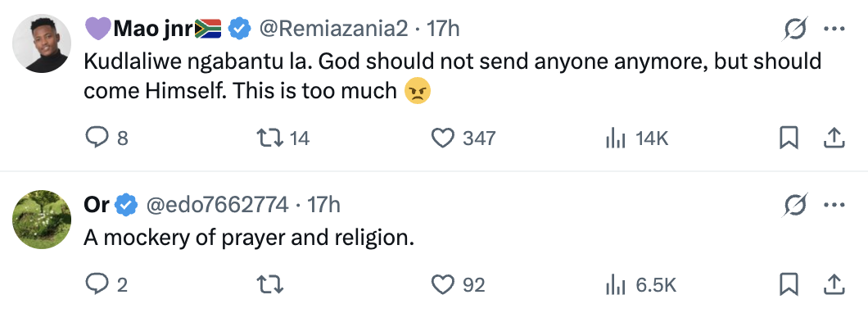Open Mao jnr's profile picture

(x=42, y=43)
